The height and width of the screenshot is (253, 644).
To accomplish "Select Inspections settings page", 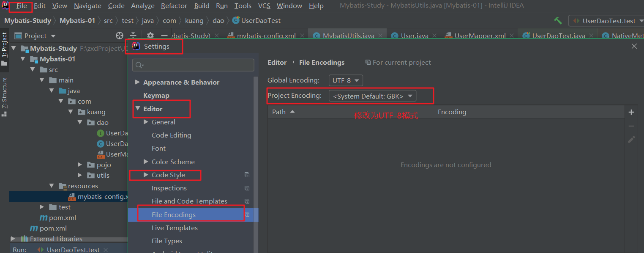I will pos(169,188).
